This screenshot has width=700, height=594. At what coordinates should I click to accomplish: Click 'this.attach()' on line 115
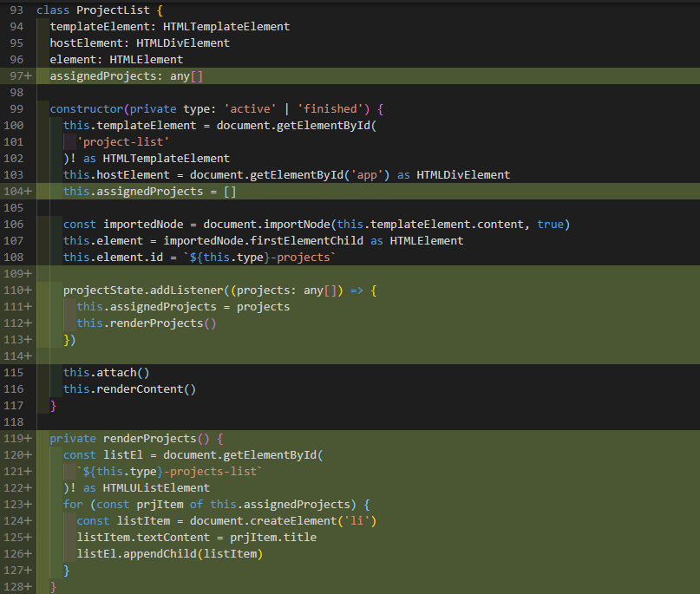pos(106,374)
